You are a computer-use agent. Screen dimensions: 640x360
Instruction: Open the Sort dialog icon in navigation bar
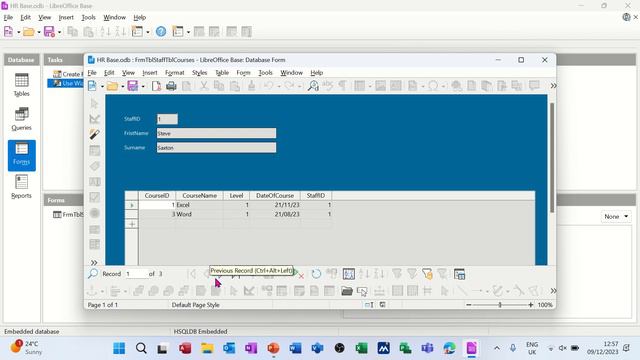pos(349,274)
